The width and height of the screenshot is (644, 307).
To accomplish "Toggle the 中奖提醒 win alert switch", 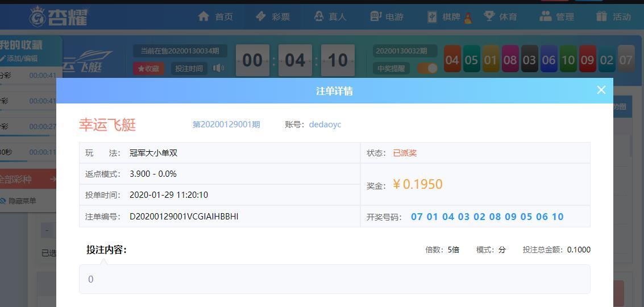I will [427, 68].
